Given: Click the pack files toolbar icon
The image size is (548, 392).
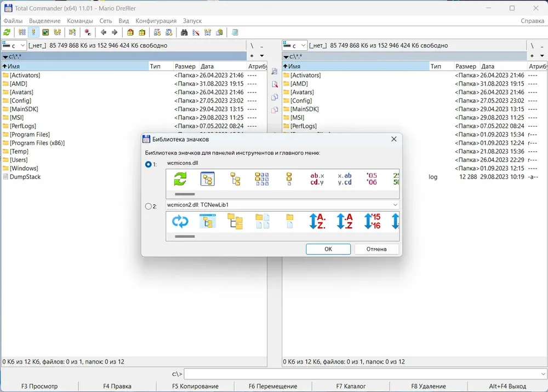Looking at the screenshot, I should click(130, 32).
